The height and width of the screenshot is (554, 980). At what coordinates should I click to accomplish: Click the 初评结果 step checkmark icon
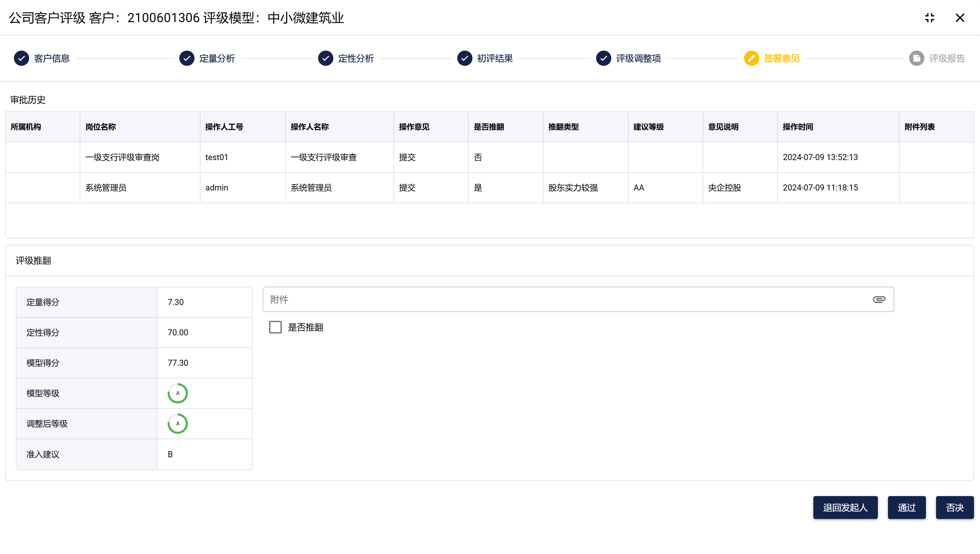pyautogui.click(x=465, y=58)
